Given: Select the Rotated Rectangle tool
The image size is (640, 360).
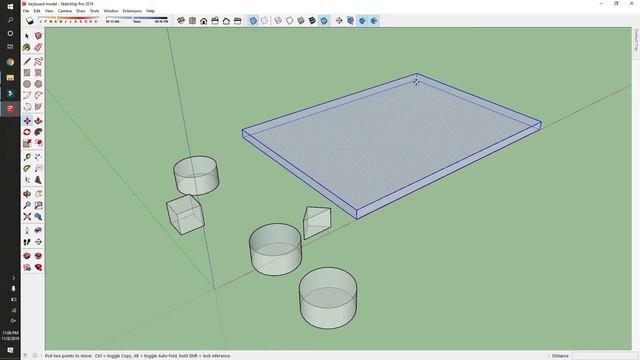Looking at the screenshot, I should (x=38, y=73).
